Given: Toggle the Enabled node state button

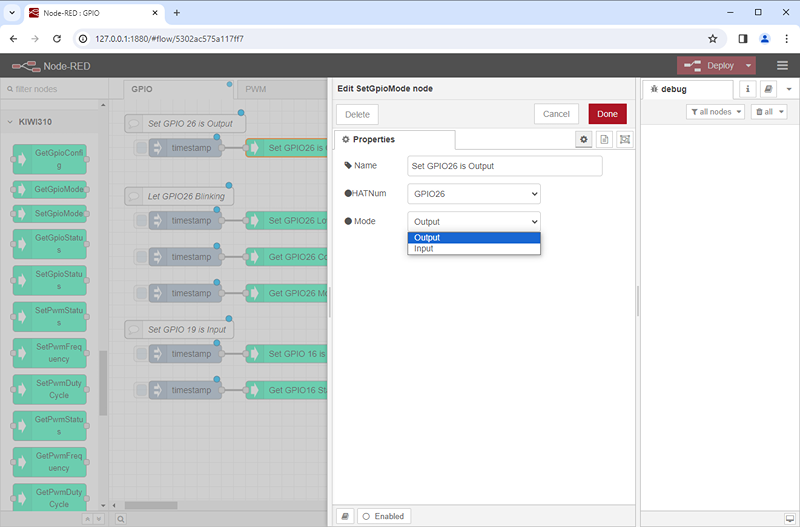Looking at the screenshot, I should (384, 516).
